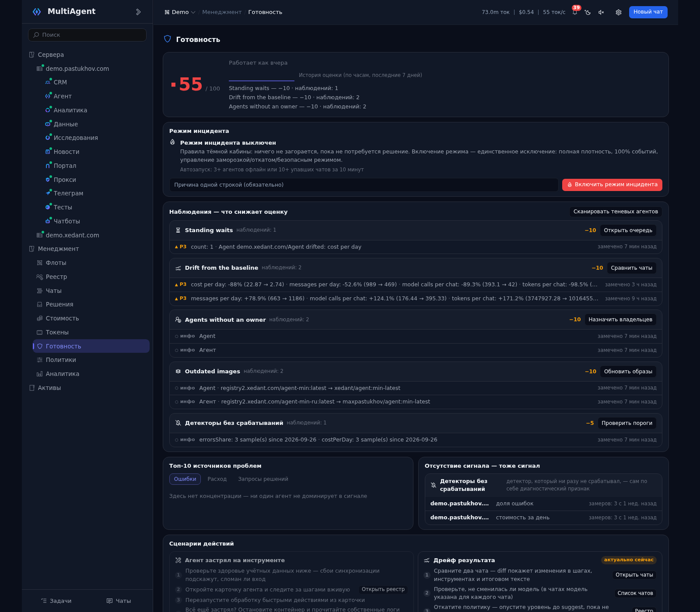Click Сканировать теневых агентов button
700x612 pixels.
point(616,212)
